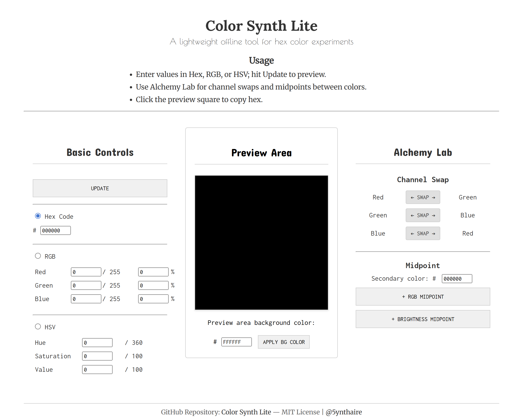Select the RGB radio button

[38, 256]
